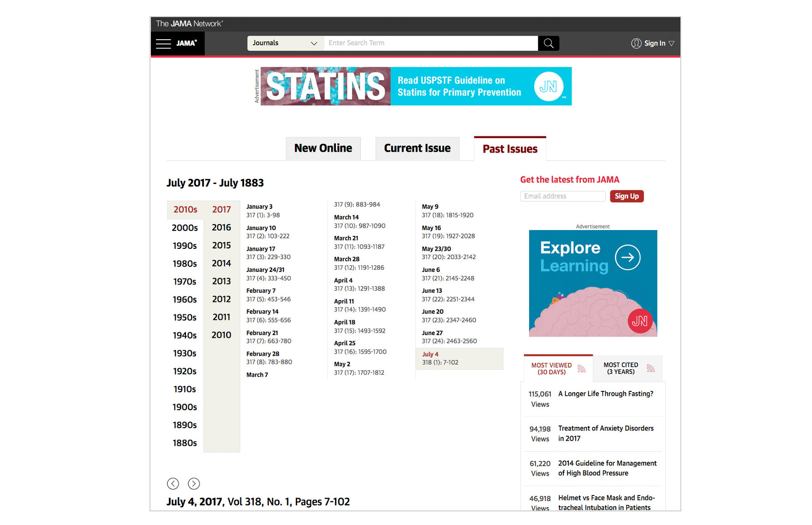Viewport: 812px width, 525px height.
Task: Click into the Email address field
Action: coord(562,196)
